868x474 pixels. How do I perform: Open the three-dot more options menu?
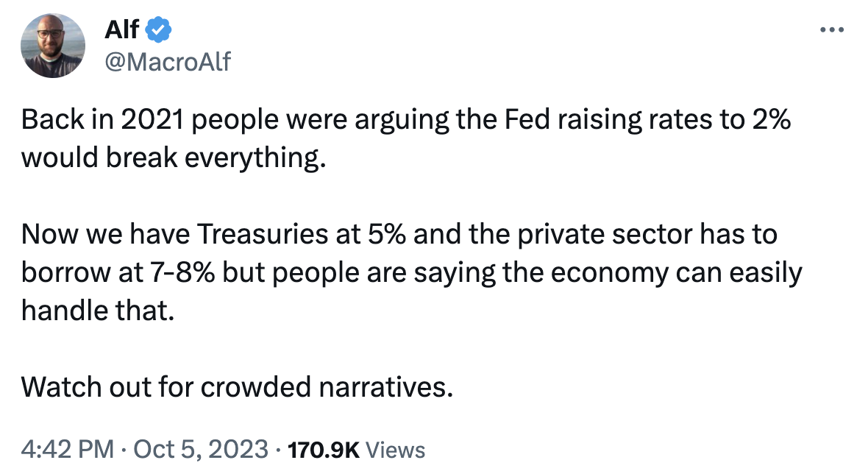tap(833, 29)
